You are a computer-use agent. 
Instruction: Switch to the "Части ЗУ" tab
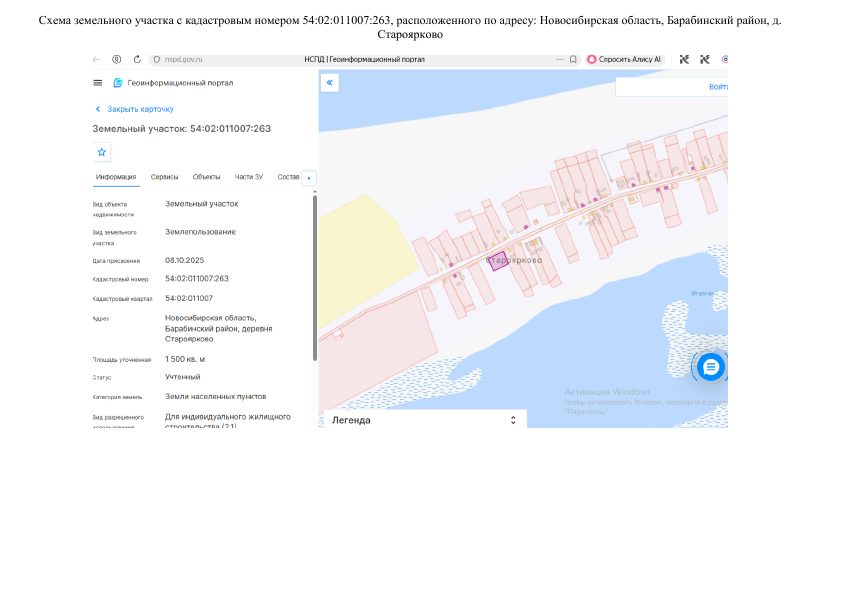pos(249,177)
